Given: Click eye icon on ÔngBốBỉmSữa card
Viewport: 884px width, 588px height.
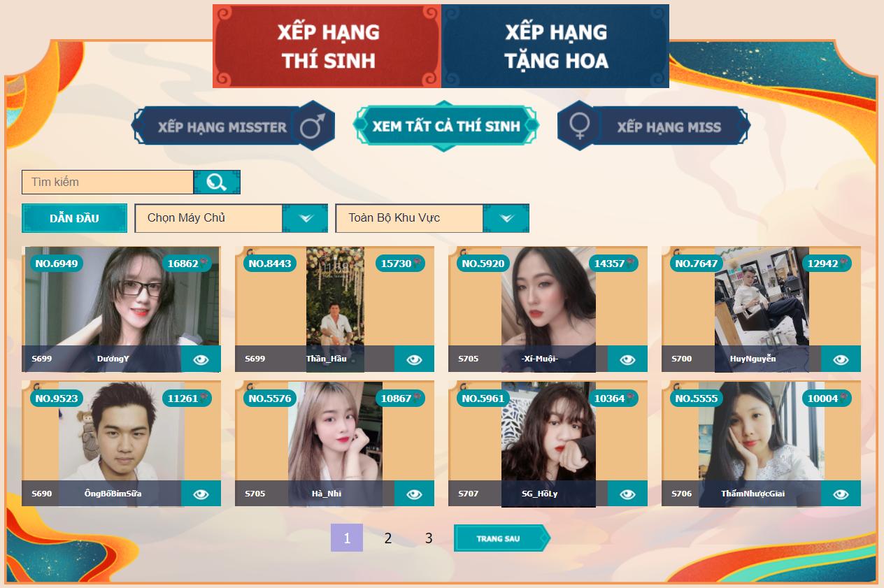Looking at the screenshot, I should pos(201,494).
